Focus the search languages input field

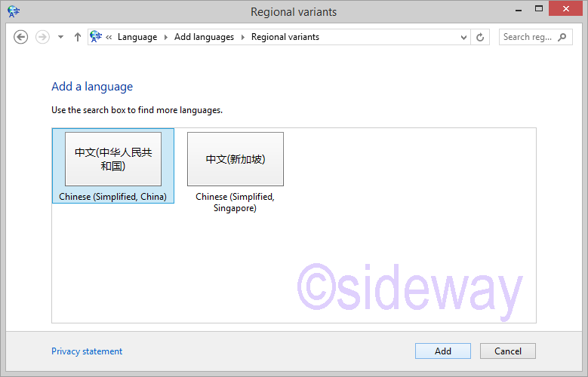coord(527,37)
